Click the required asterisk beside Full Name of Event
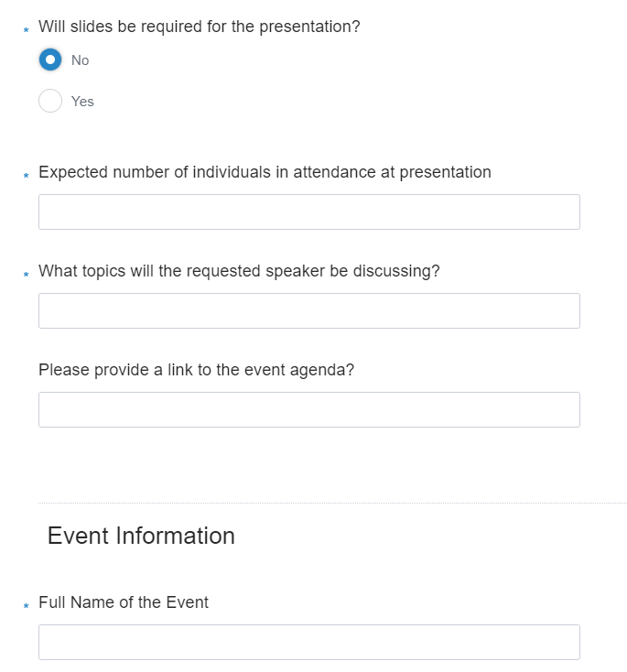 point(26,606)
